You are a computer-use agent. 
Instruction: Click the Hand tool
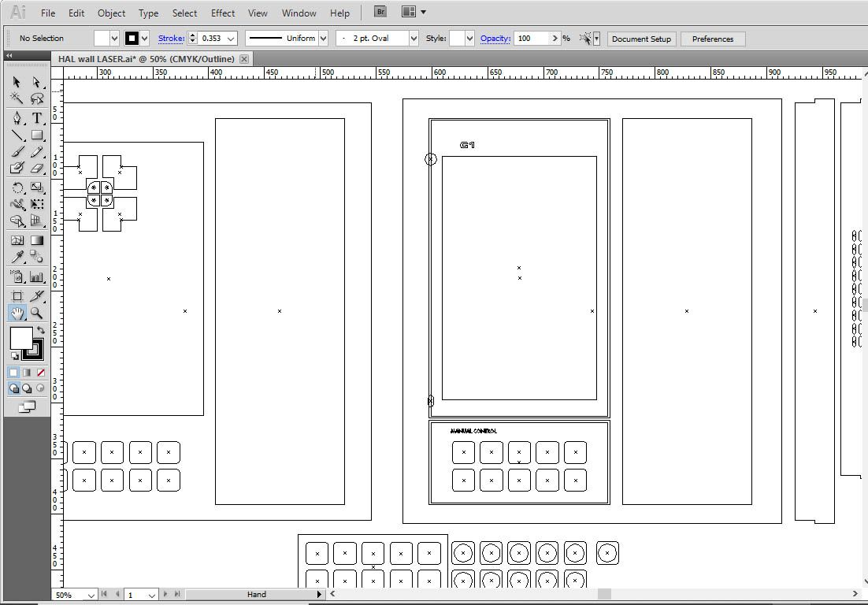[x=17, y=313]
